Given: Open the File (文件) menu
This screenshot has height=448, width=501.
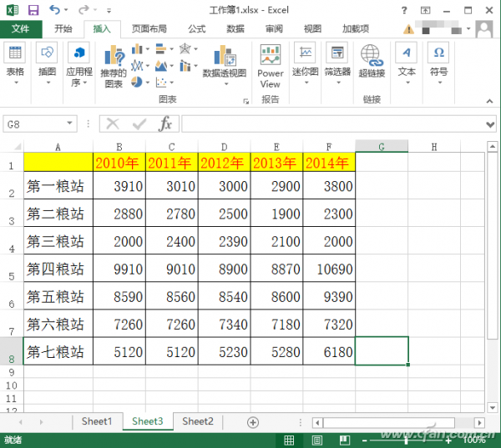Looking at the screenshot, I should 21,28.
